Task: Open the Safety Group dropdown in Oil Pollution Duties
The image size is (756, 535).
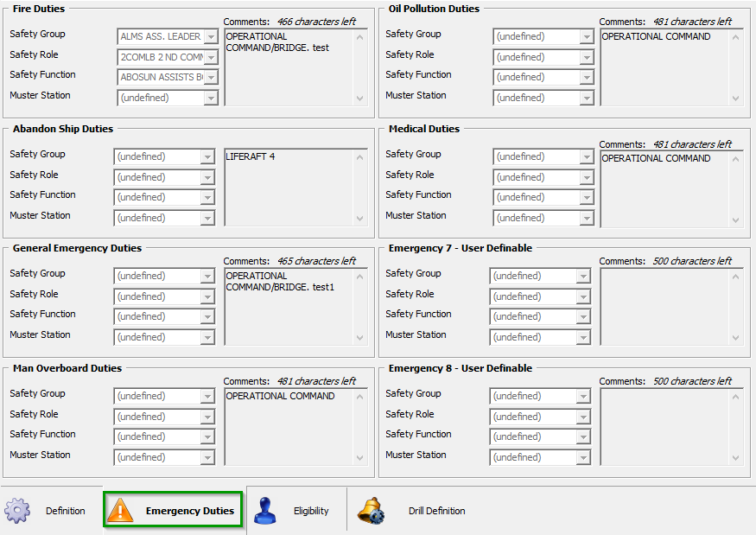Action: (x=587, y=36)
